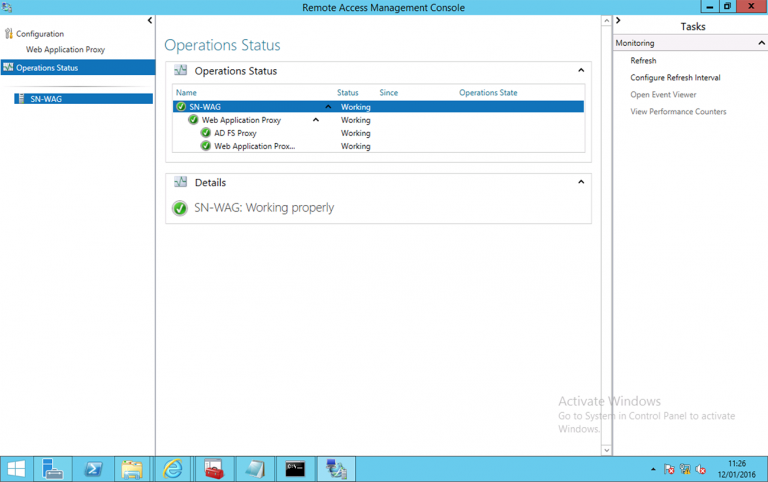Click the taskbar clock and date
This screenshot has width=768, height=482.
(x=737, y=469)
